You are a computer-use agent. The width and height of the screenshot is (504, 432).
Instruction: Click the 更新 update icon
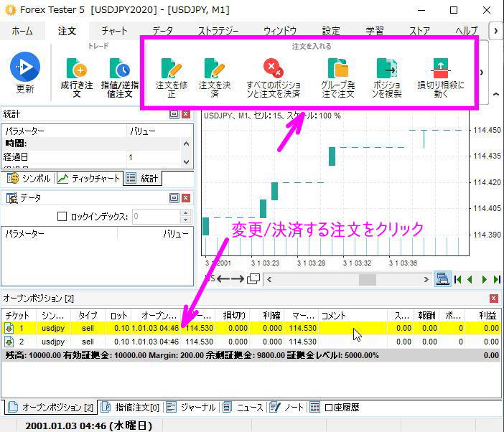pyautogui.click(x=25, y=67)
